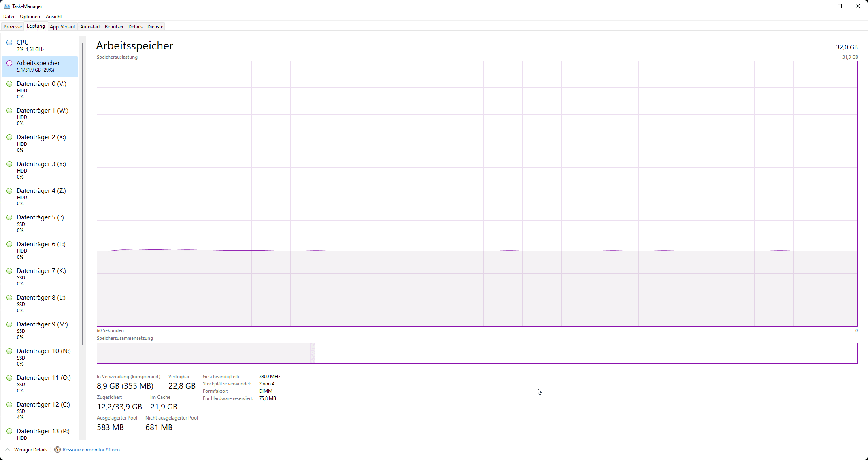Click the Speicherzusammensetzung memory composition bar
868x460 pixels.
(x=477, y=353)
